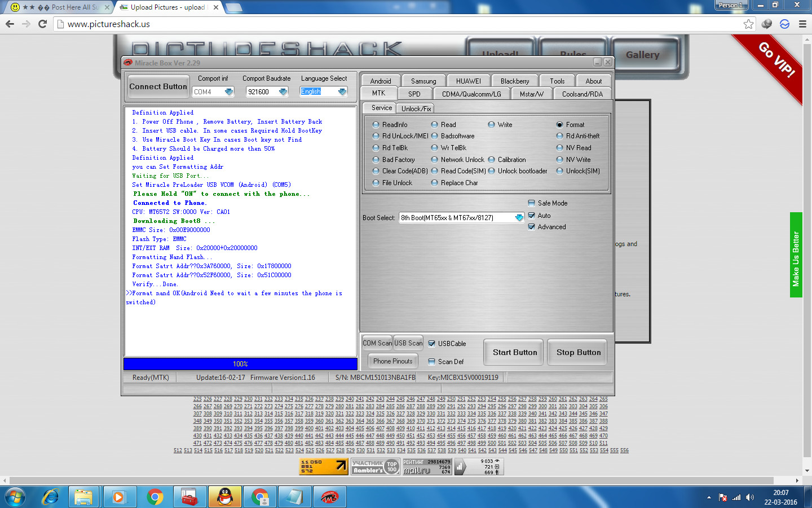812x508 pixels.
Task: Enable the Safe Mode checkbox
Action: coord(548,203)
